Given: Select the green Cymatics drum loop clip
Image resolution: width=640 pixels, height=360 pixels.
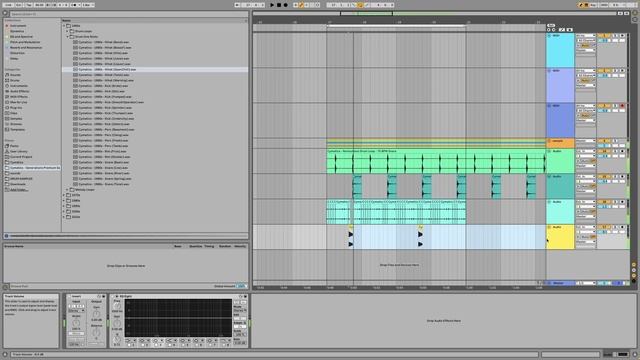Looking at the screenshot, I should [436, 161].
